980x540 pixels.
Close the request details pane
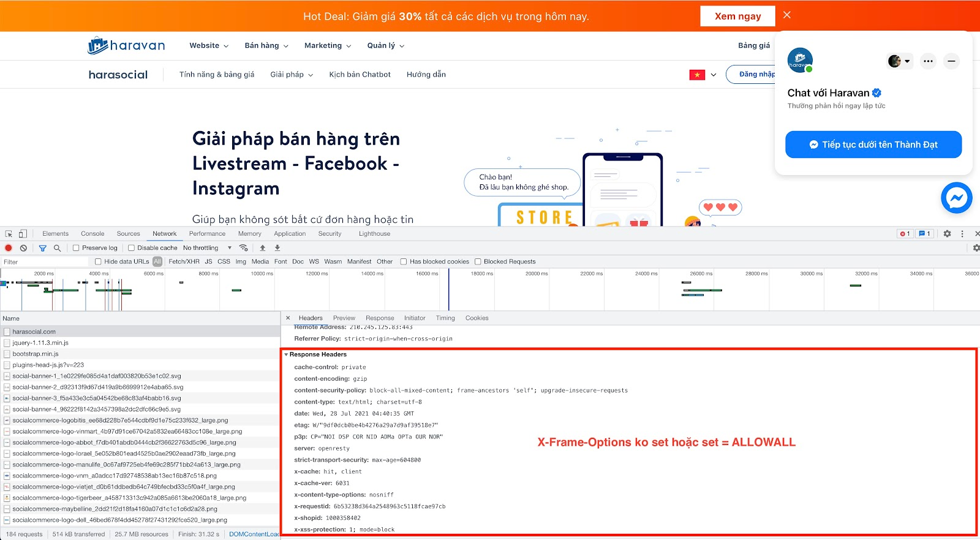(x=288, y=318)
